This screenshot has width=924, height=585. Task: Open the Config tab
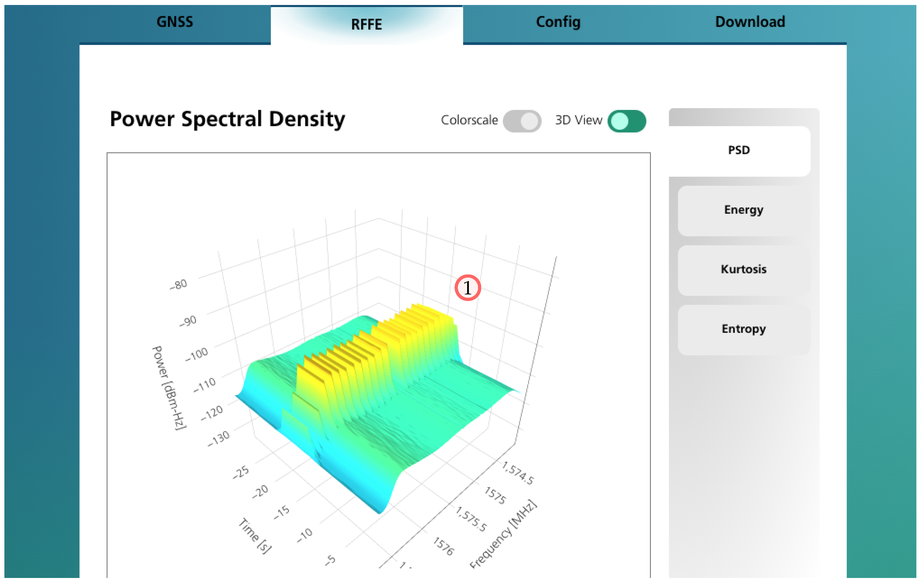558,22
